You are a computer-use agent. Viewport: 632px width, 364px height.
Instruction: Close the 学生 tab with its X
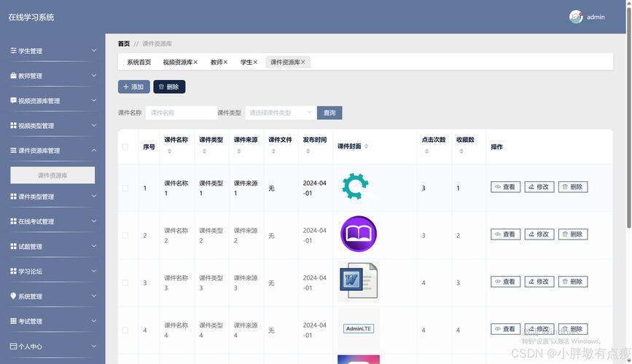pos(255,62)
